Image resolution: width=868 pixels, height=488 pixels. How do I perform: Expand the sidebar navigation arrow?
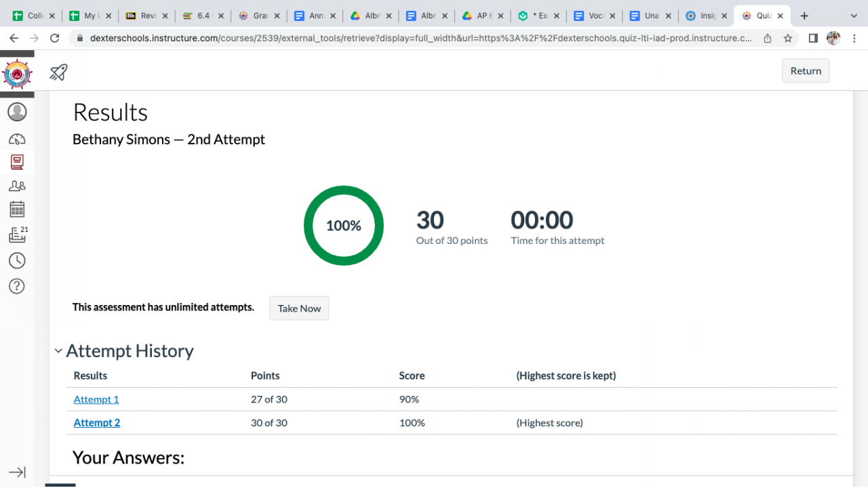[17, 472]
